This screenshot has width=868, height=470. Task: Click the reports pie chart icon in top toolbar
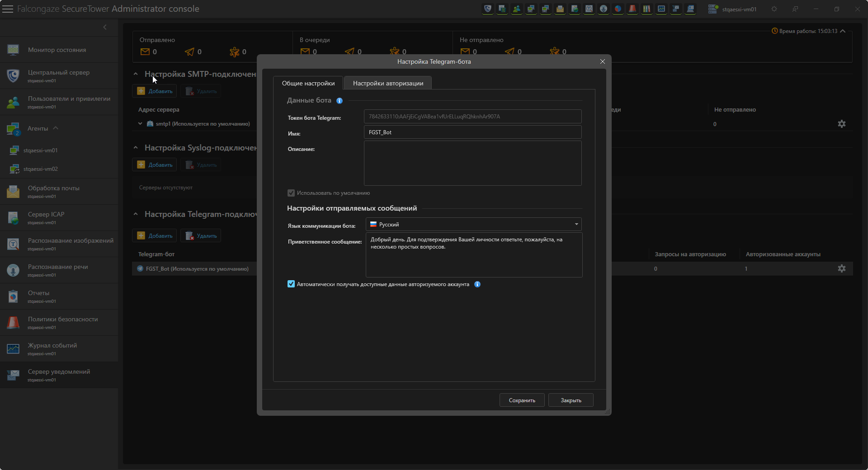pos(618,9)
